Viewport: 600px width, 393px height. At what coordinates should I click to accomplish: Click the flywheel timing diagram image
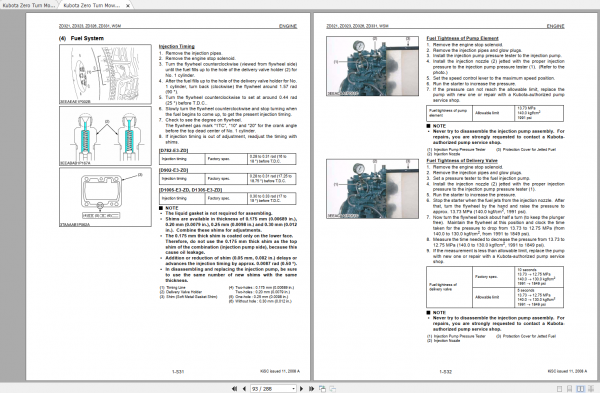(x=105, y=74)
